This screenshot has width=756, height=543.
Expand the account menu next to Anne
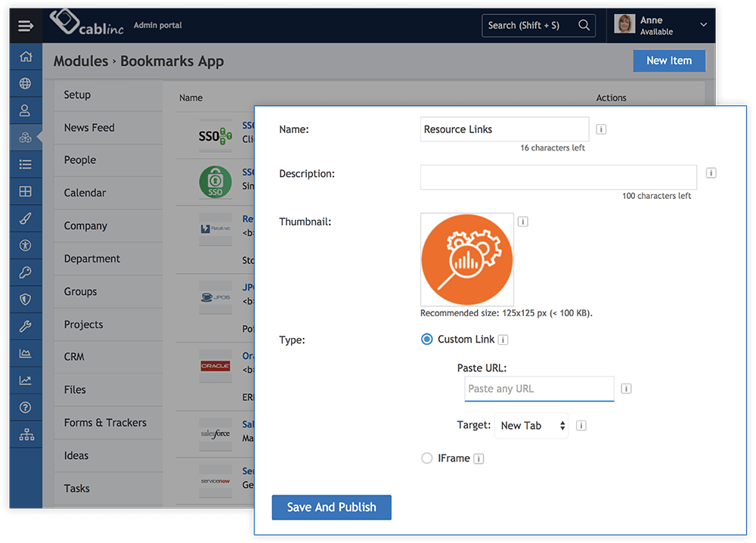click(x=704, y=25)
